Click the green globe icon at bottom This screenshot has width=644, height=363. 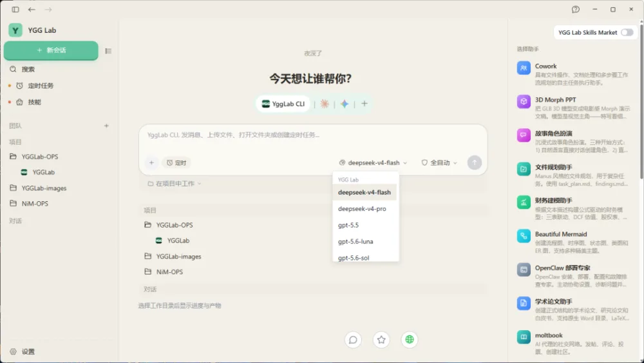tap(410, 340)
